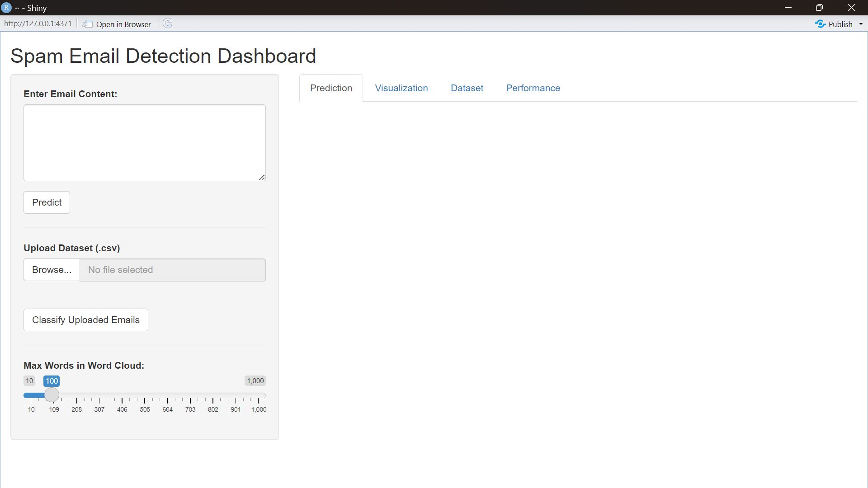Close the Shiny viewer window
Screen dimensions: 868x488
(851, 8)
